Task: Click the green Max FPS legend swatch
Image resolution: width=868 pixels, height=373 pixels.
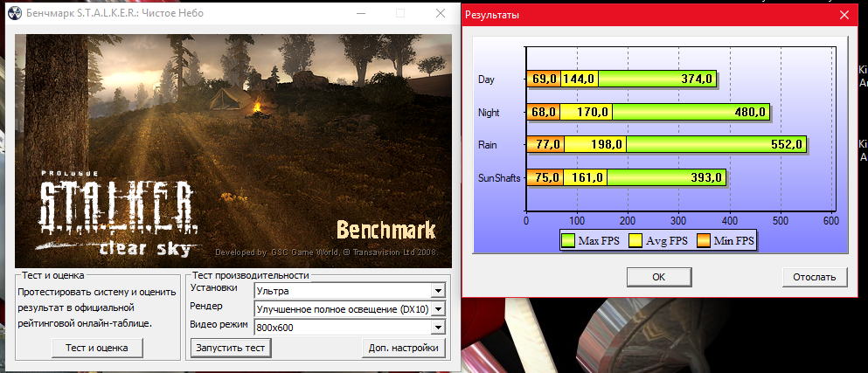Action: click(568, 241)
